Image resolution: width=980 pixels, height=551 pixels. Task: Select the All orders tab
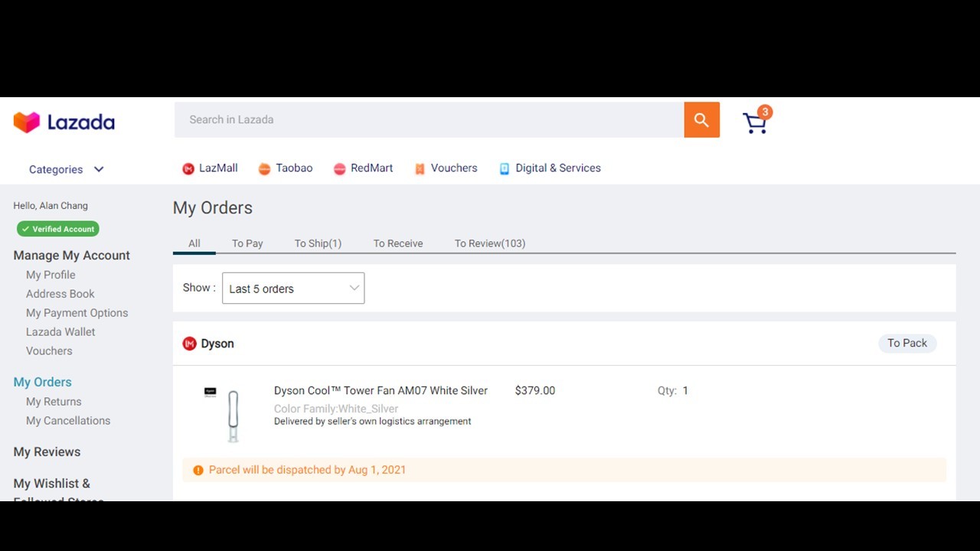pyautogui.click(x=194, y=243)
